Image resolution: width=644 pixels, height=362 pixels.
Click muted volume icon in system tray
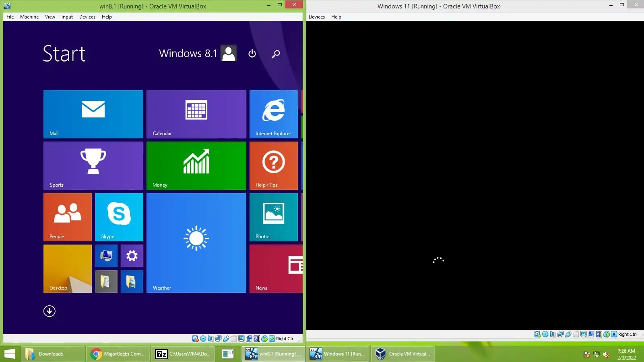click(606, 354)
